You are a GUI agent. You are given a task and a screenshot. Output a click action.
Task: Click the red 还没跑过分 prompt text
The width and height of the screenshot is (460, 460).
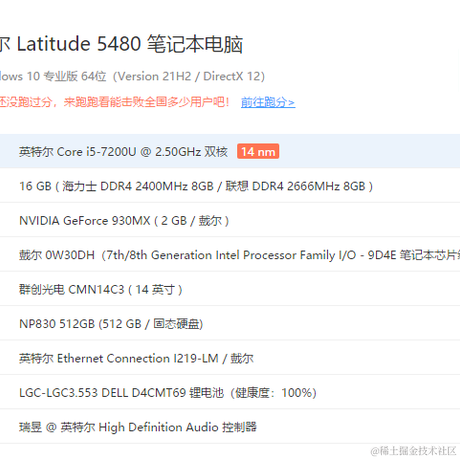(x=115, y=102)
